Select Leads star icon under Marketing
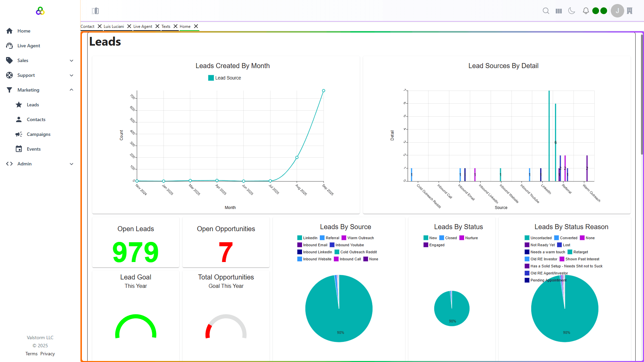 19,105
